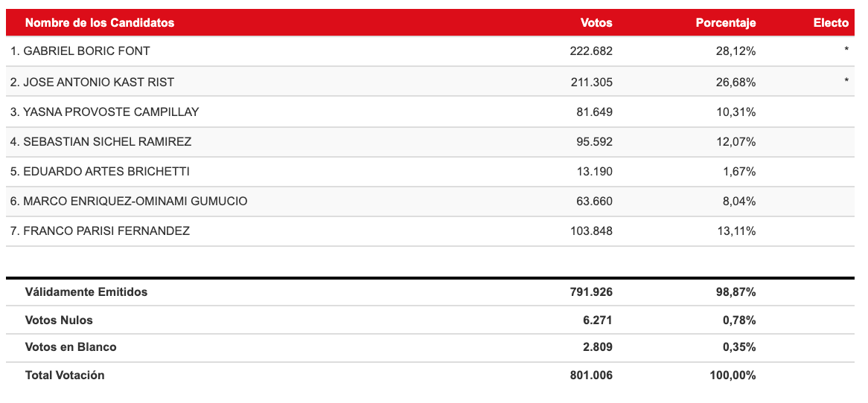Select candidate Gabriel Boric Font
Viewport: 868px width, 403px height.
point(80,51)
